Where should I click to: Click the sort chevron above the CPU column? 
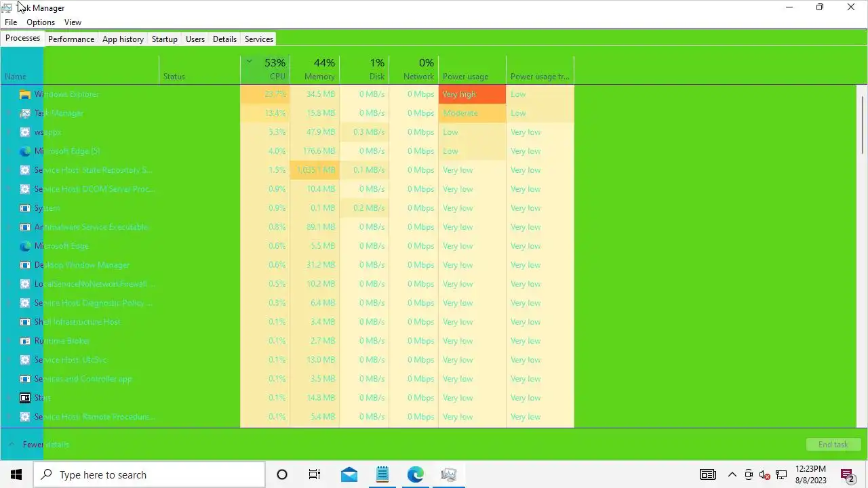(x=249, y=62)
